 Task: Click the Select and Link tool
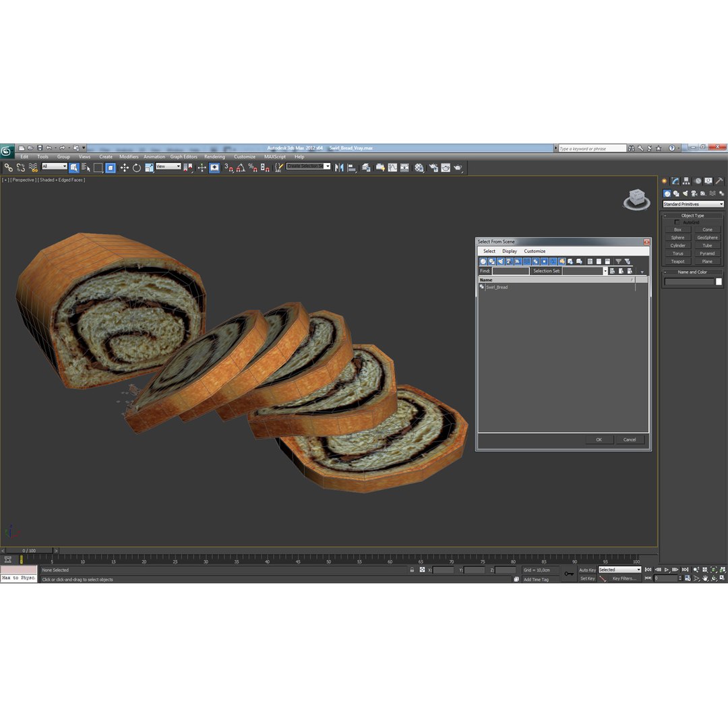[x=8, y=168]
